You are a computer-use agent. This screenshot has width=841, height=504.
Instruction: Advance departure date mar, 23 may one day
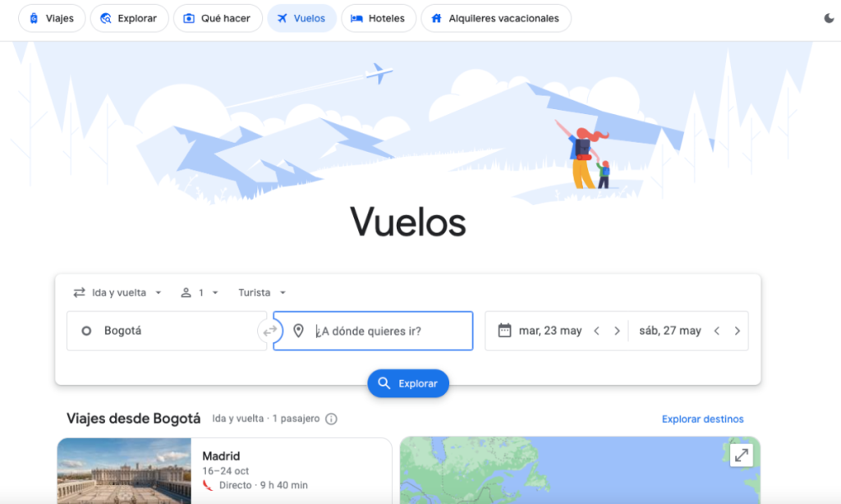click(617, 331)
